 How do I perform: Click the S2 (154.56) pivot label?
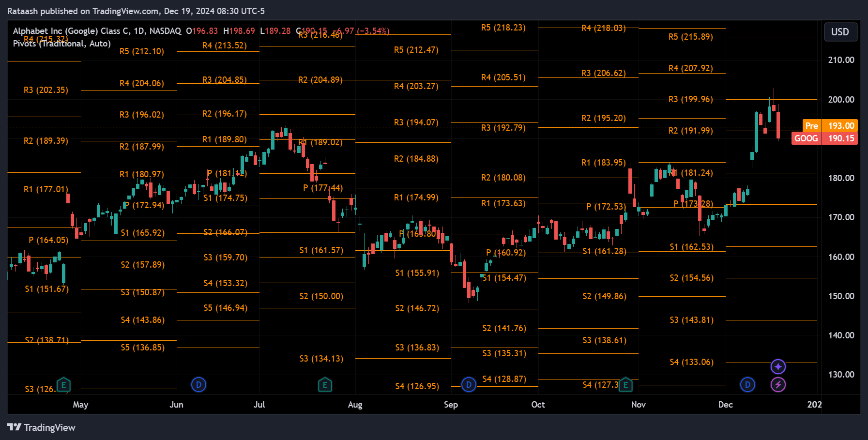point(692,278)
